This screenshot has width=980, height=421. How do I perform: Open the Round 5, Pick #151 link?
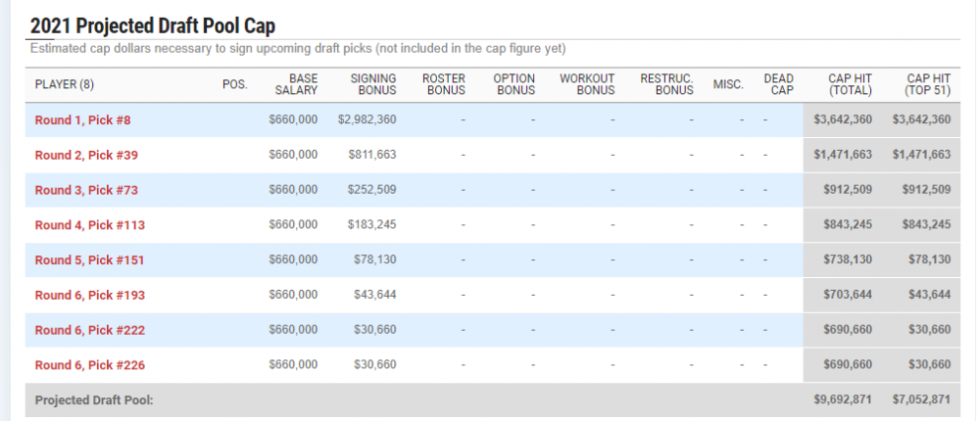pos(89,260)
